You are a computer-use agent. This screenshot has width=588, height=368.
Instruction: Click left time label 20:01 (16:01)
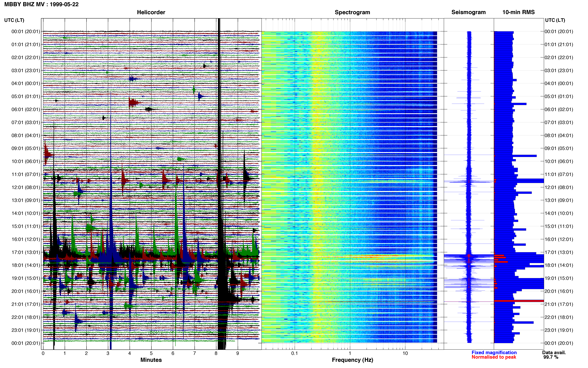click(26, 291)
